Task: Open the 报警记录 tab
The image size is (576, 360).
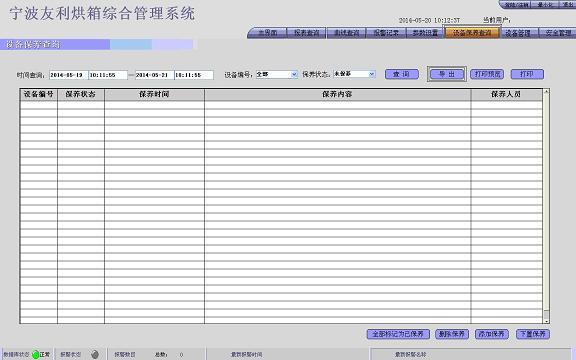Action: tap(386, 33)
